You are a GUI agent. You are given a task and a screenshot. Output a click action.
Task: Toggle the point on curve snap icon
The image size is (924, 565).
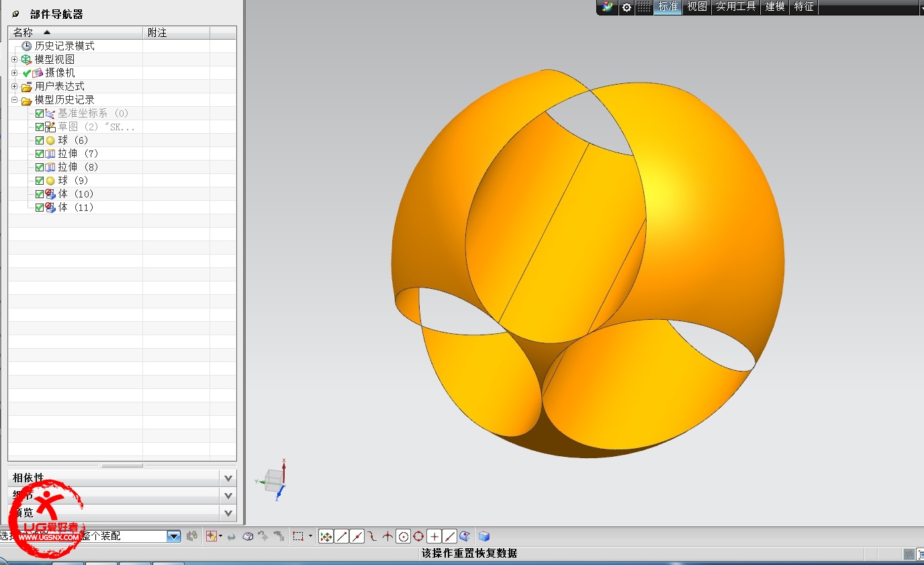click(450, 536)
